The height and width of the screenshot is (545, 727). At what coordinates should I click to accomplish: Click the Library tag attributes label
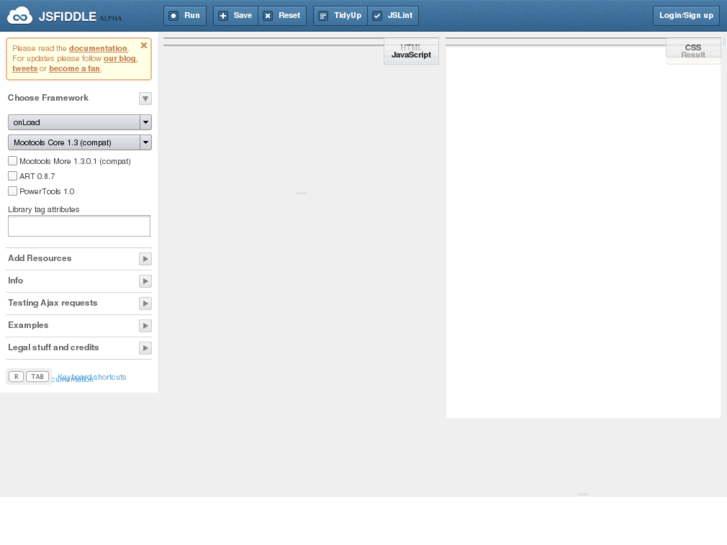click(x=44, y=210)
